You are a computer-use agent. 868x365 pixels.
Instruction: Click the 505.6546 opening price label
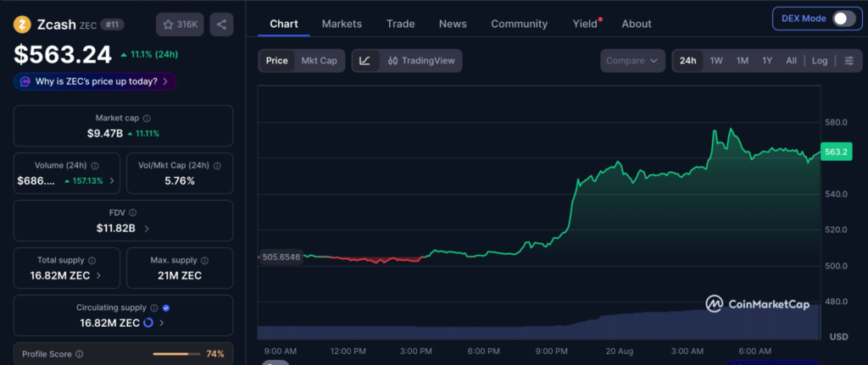(x=281, y=257)
